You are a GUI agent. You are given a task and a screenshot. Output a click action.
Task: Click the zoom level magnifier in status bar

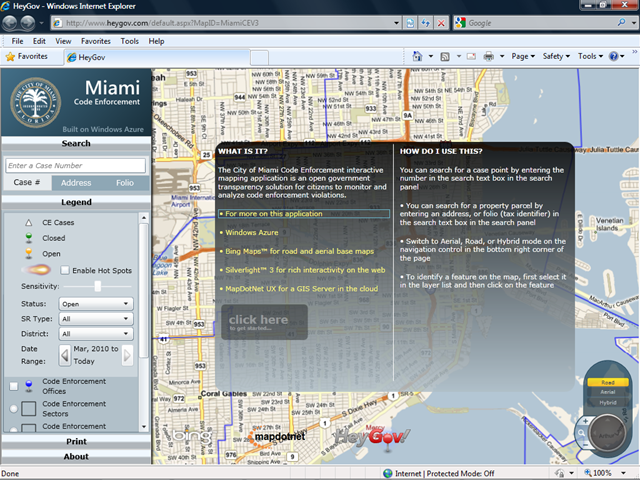coord(588,473)
